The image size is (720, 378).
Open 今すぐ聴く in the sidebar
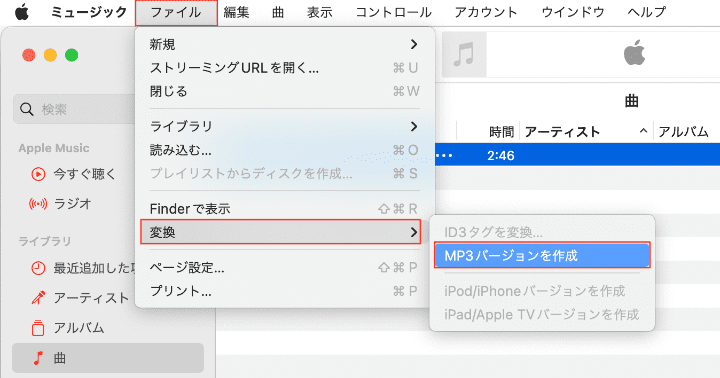click(x=84, y=174)
